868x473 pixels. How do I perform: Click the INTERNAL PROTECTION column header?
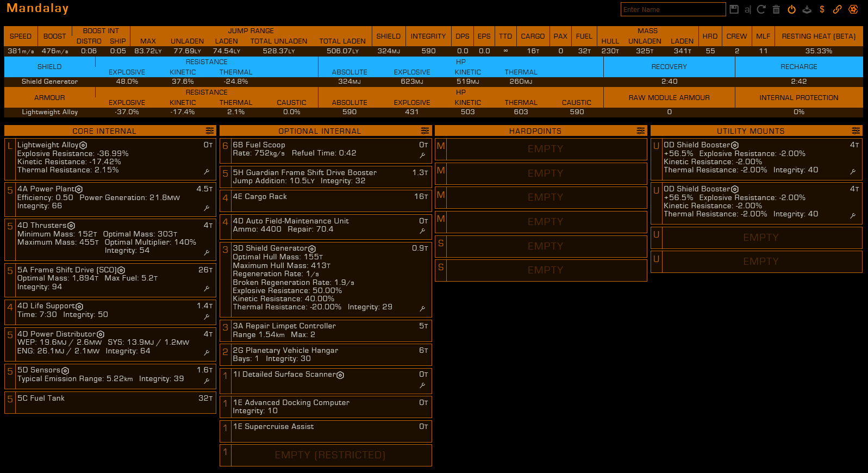click(x=798, y=98)
